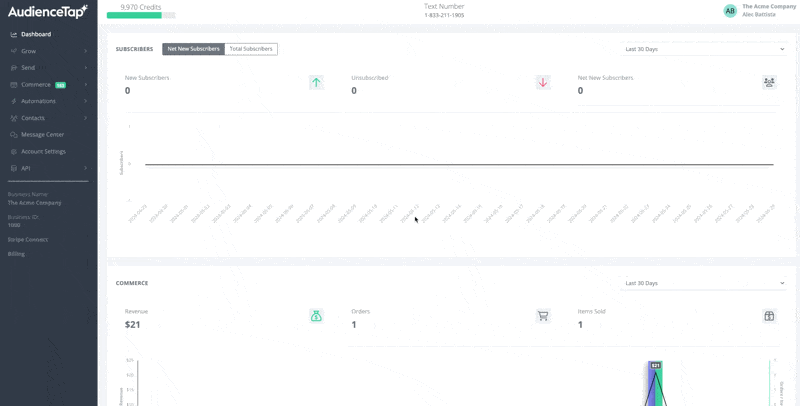Click the Send sidebar icon

point(14,68)
